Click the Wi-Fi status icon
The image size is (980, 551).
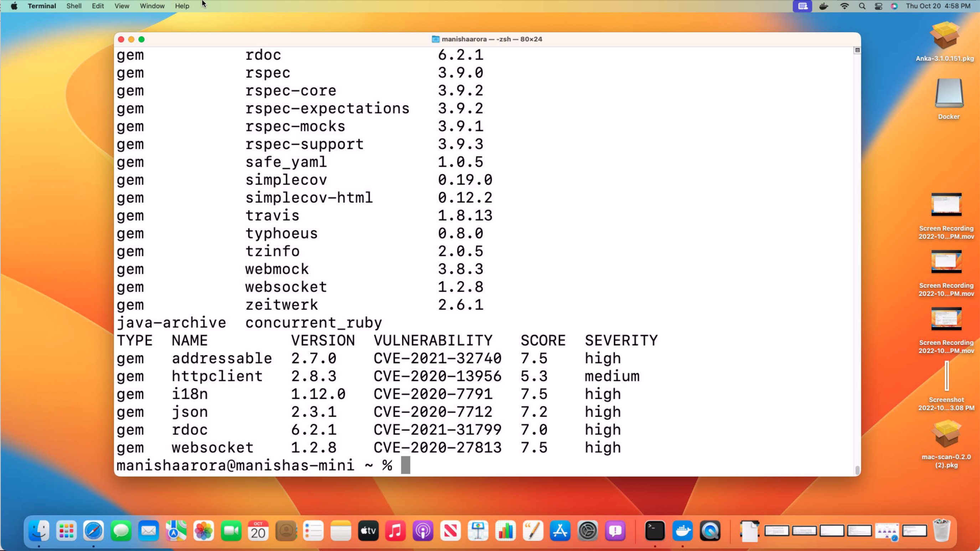(844, 6)
